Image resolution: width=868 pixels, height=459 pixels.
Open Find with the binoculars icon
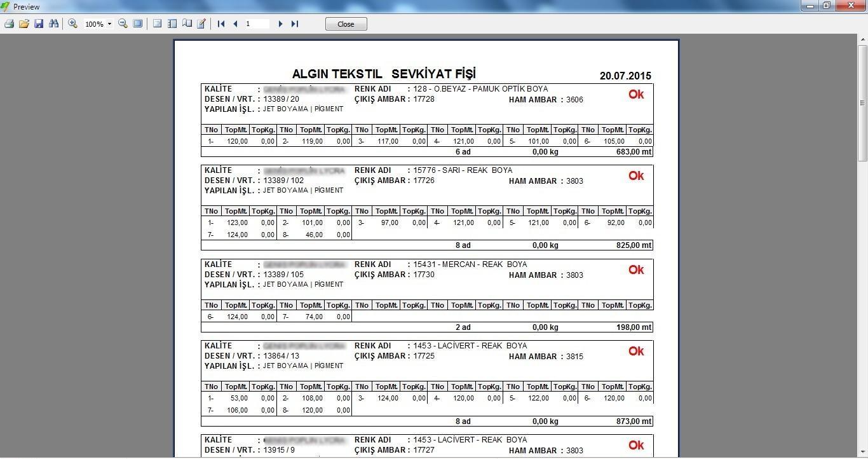53,24
